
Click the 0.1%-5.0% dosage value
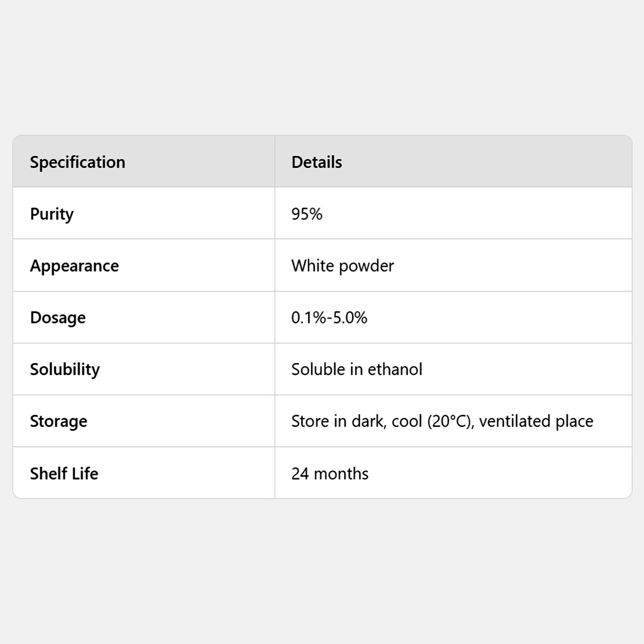click(329, 318)
